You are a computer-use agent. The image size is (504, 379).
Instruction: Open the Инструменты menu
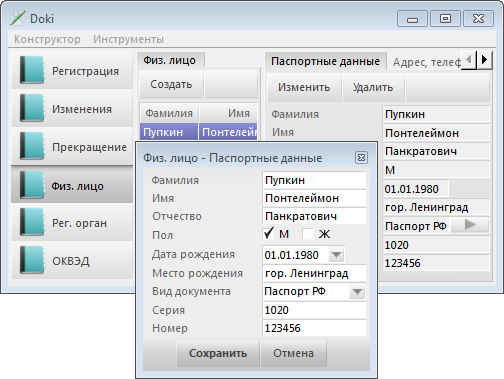[x=128, y=39]
